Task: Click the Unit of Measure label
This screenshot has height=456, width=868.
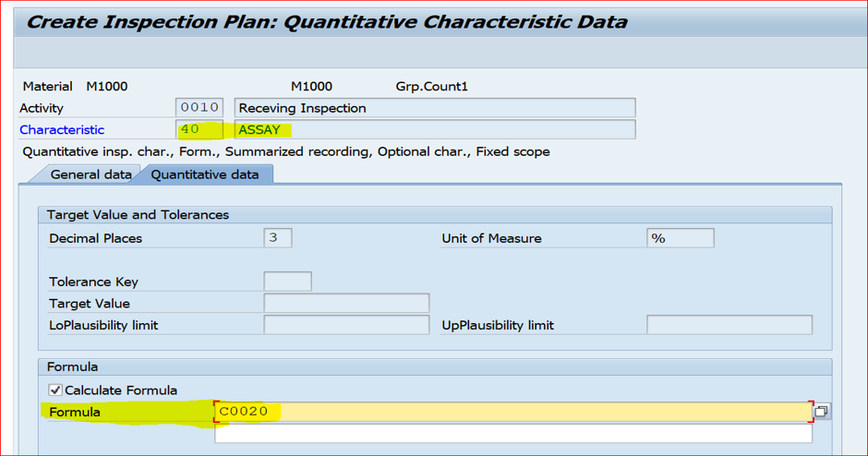Action: (x=491, y=238)
